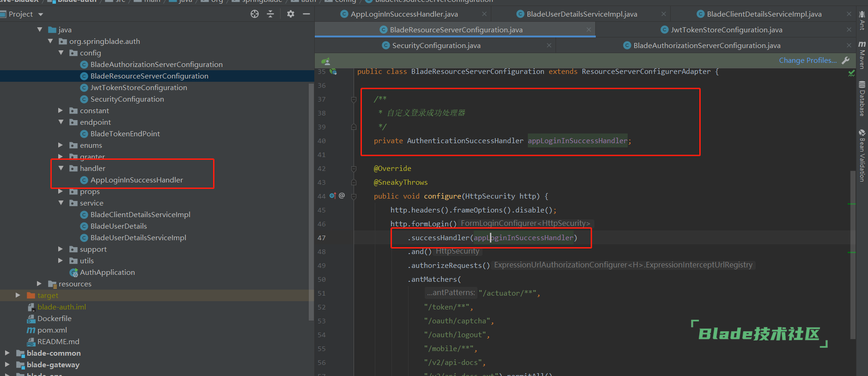The height and width of the screenshot is (376, 868).
Task: Switch to BladeAuthorizationServerConfiguration.java tab
Action: [x=707, y=46]
